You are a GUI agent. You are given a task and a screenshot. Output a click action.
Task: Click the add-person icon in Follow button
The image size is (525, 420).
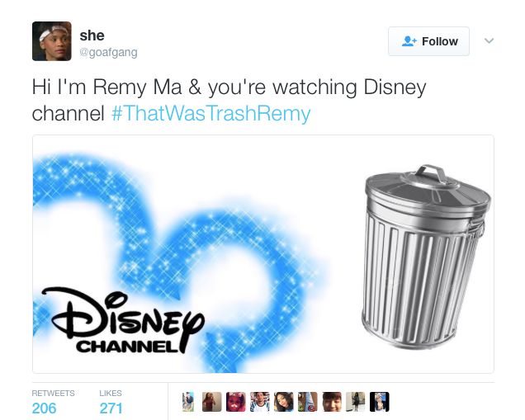[x=409, y=41]
